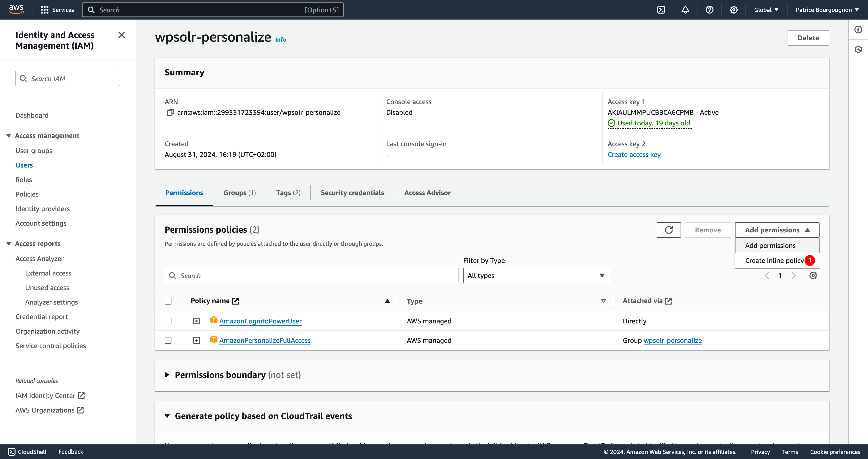Focus the top AWS Search bar
Viewport: 868px width, 459px height.
[213, 10]
